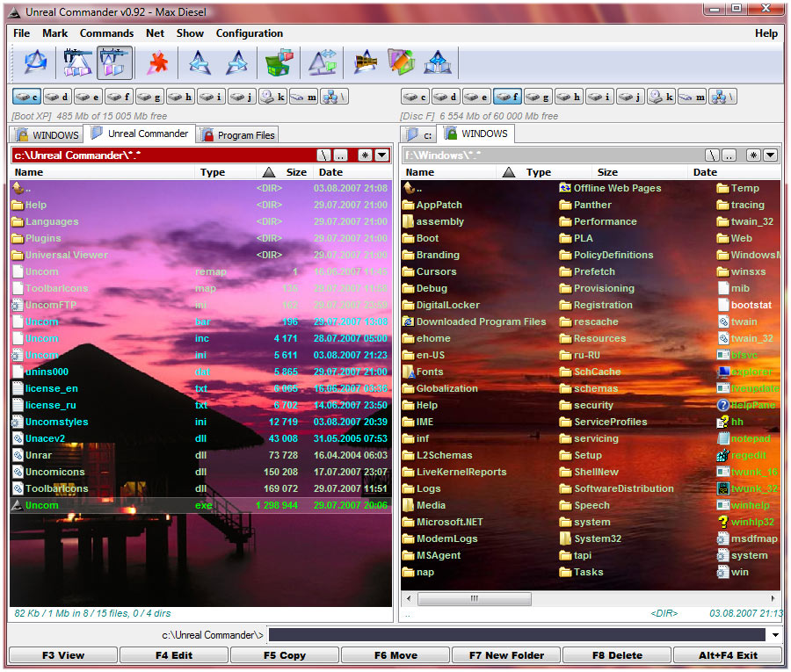Open right panel path history dropdown arrow
The height and width of the screenshot is (672, 791).
[x=770, y=155]
